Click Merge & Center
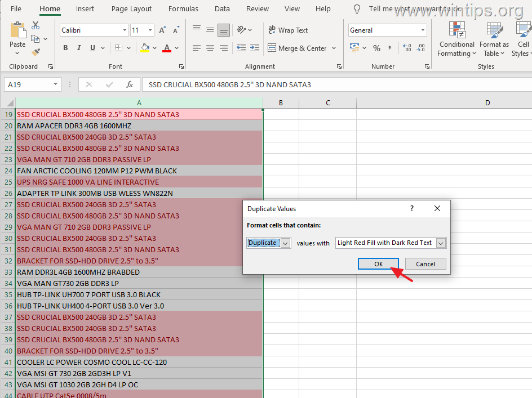 pyautogui.click(x=297, y=48)
